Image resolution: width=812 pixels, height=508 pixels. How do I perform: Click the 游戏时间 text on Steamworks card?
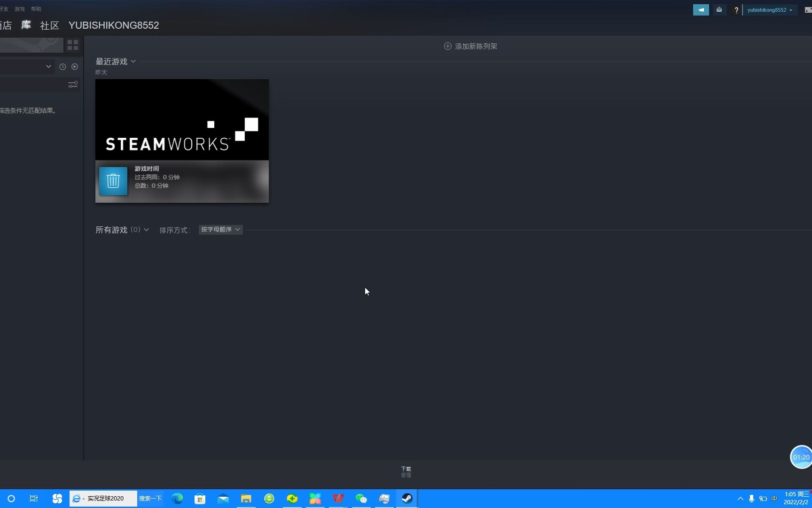click(147, 169)
